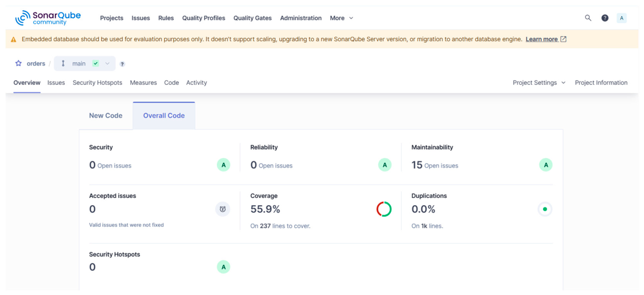Screen dimensions: 644x295
Task: Click the Maintainability A rating badge
Action: coord(546,165)
